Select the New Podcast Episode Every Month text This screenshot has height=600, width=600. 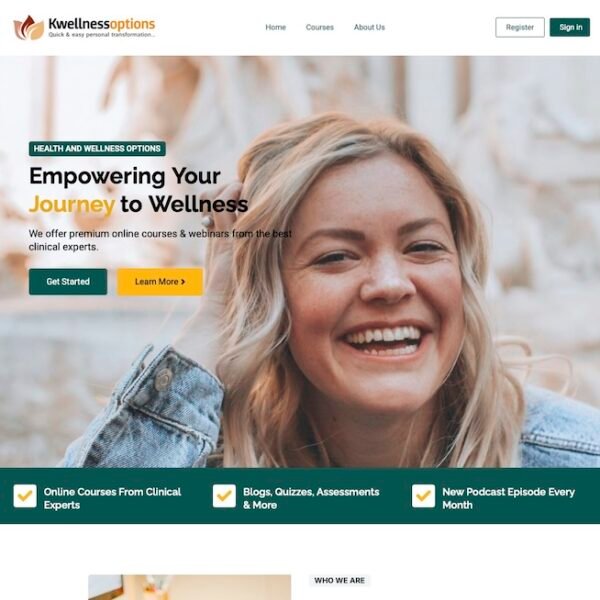pyautogui.click(x=509, y=498)
